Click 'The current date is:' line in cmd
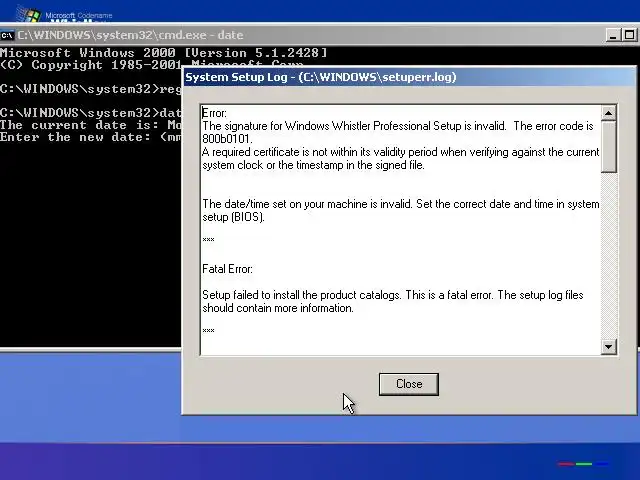Viewport: 640px width, 480px height. [x=91, y=125]
